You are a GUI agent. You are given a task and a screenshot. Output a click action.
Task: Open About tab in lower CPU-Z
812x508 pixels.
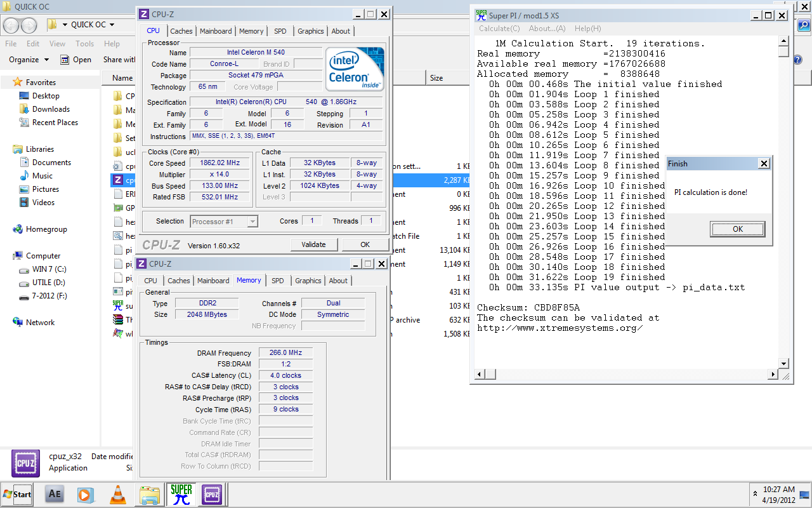(338, 281)
